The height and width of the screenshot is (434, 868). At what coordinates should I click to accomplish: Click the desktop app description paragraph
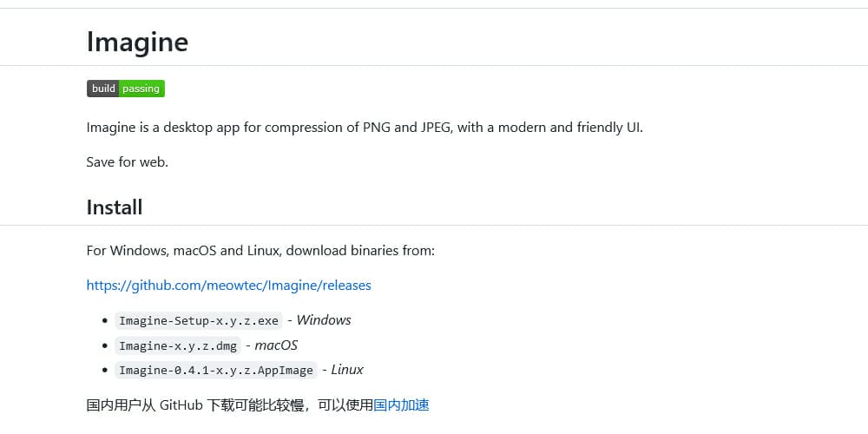[365, 128]
